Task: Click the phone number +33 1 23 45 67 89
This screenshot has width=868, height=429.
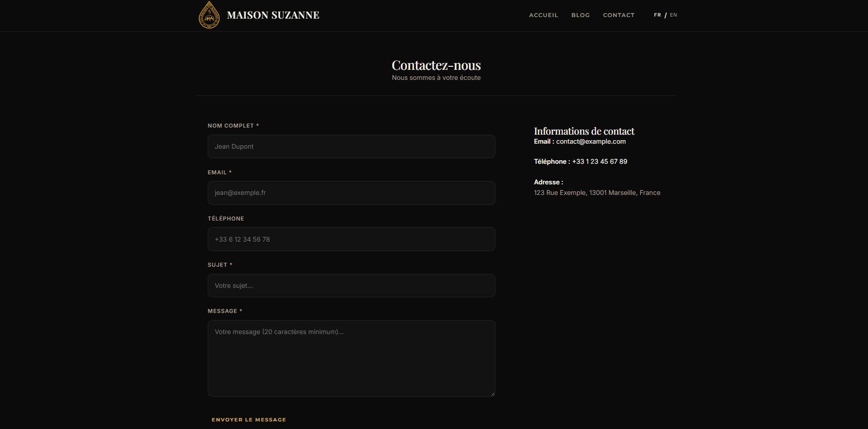Action: click(599, 162)
